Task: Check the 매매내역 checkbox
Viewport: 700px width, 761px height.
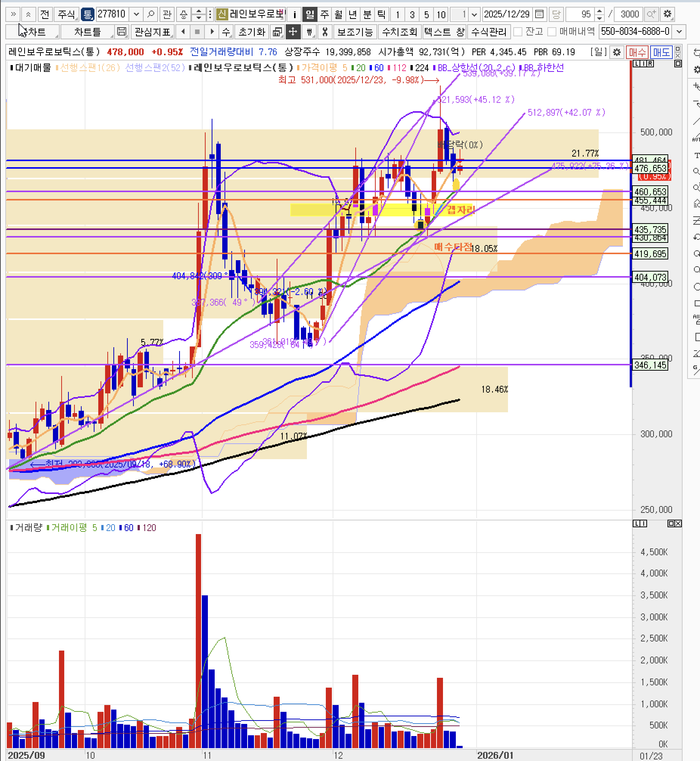Action: (552, 32)
